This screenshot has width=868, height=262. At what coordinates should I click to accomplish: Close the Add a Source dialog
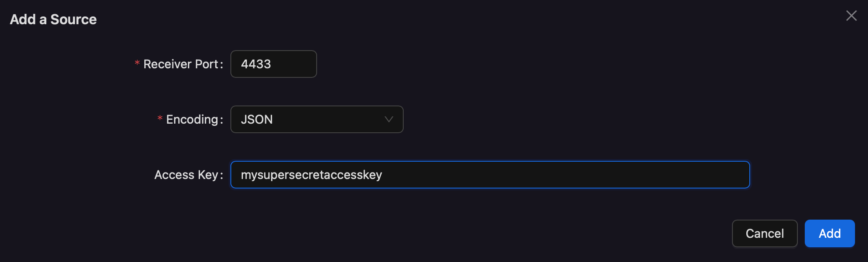click(851, 16)
